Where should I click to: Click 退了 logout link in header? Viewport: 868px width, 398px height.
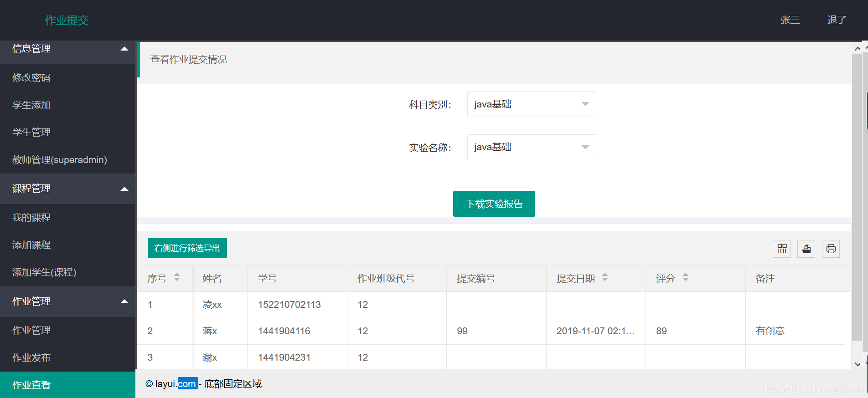pyautogui.click(x=837, y=20)
